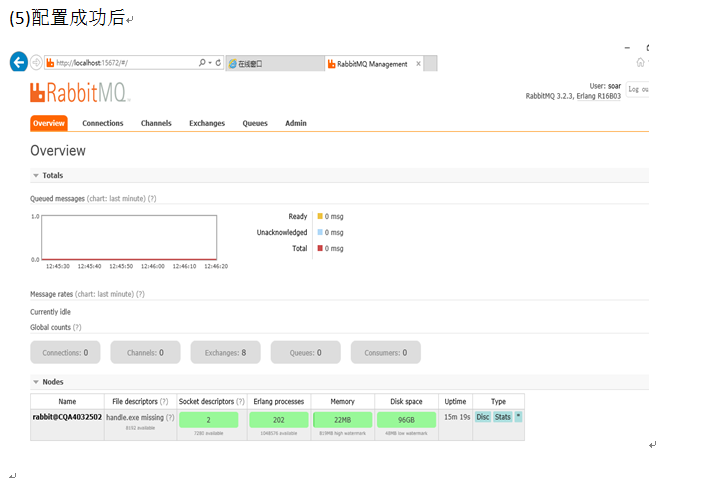
Task: Click the Exchanges: 8 count box
Action: point(225,352)
